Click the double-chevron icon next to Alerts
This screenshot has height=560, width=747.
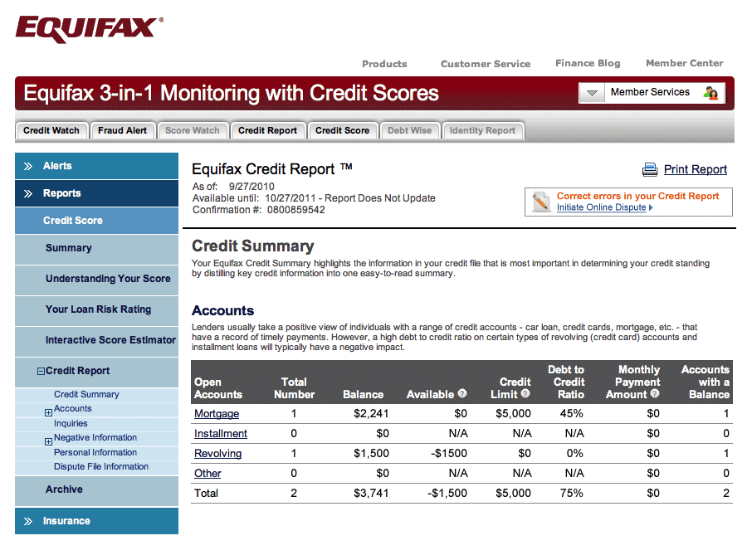coord(28,166)
